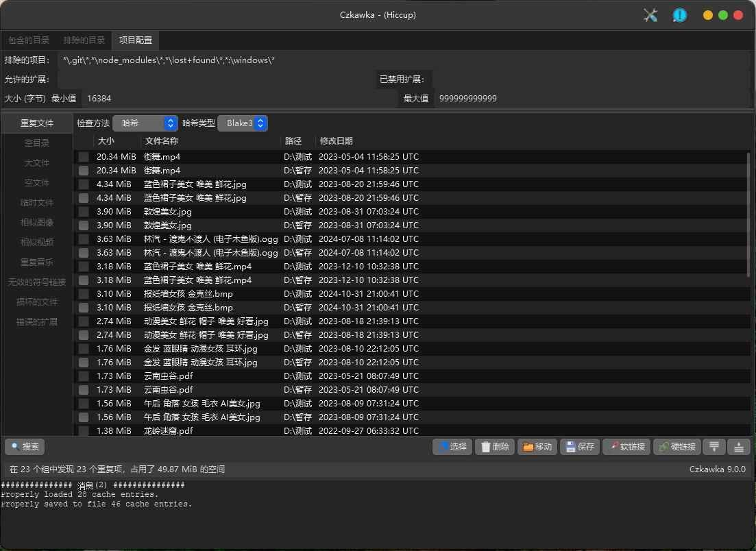Open the Similar Images (相似图像) sidebar item
Image resolution: width=756 pixels, height=551 pixels.
tap(37, 223)
